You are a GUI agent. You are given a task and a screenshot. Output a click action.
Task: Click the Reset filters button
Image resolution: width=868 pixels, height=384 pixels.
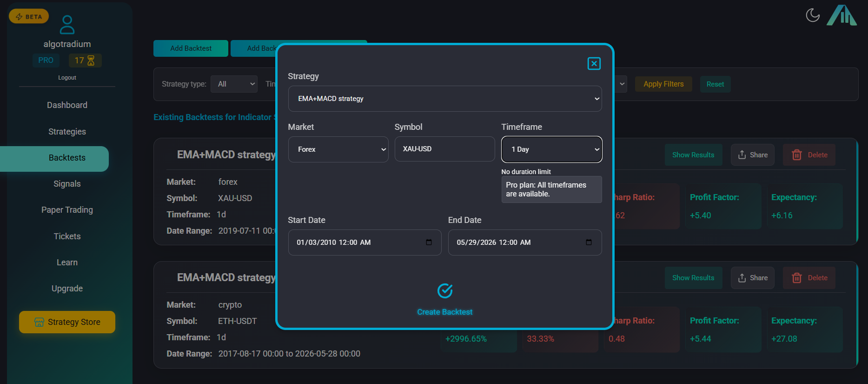point(715,84)
